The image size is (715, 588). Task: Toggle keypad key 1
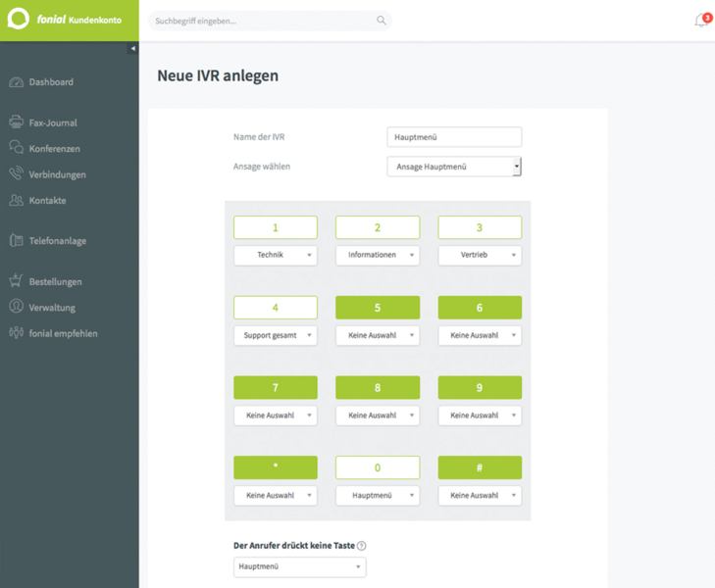(x=276, y=227)
